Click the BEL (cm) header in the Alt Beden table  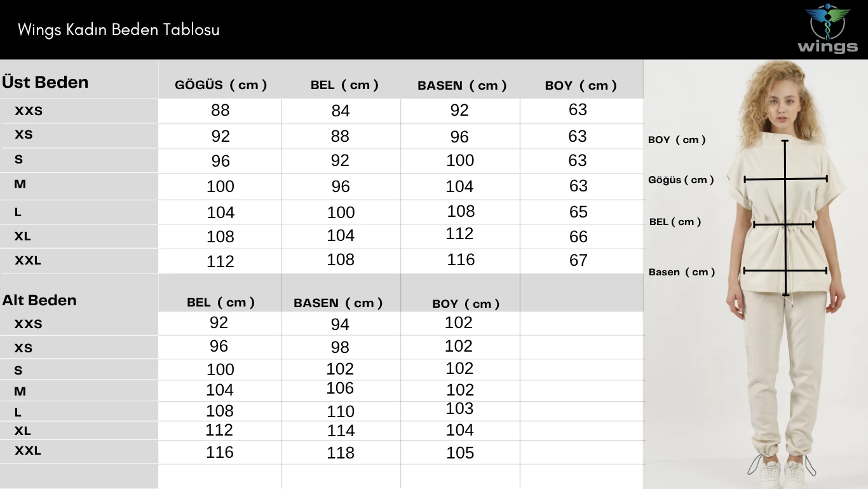[220, 303]
